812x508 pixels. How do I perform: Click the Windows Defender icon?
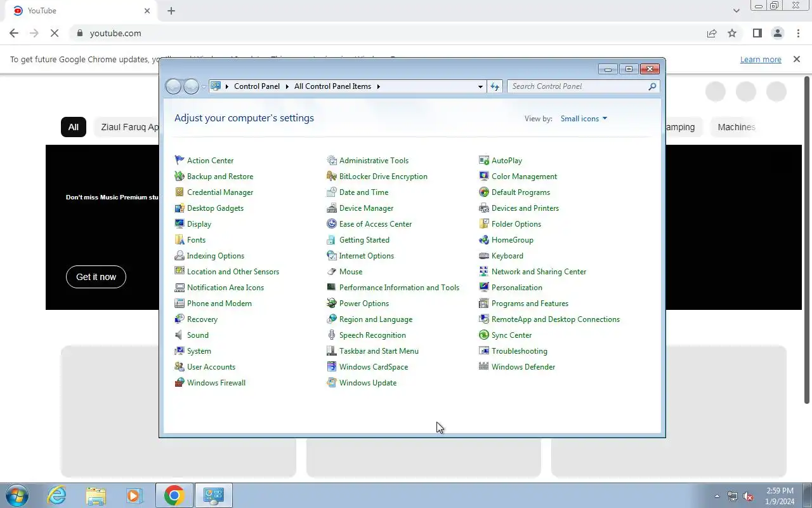[x=484, y=367]
